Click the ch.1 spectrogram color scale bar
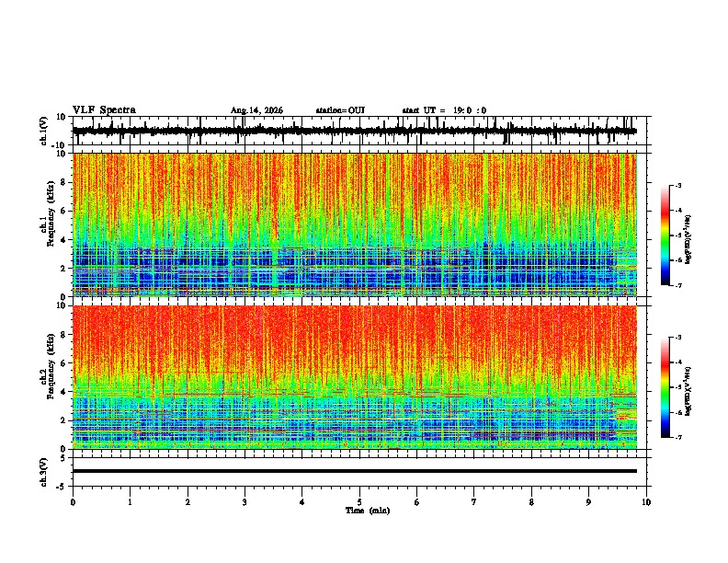The width and height of the screenshot is (728, 563). tap(665, 236)
